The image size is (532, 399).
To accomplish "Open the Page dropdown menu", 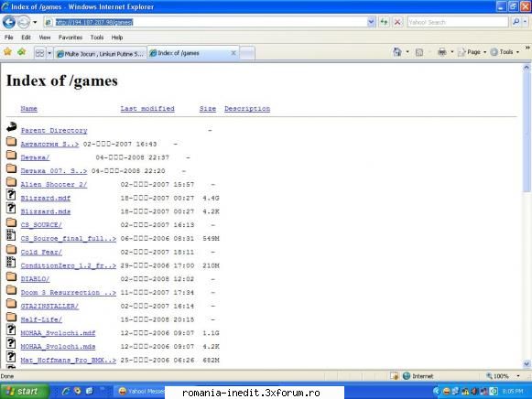I will coord(472,52).
